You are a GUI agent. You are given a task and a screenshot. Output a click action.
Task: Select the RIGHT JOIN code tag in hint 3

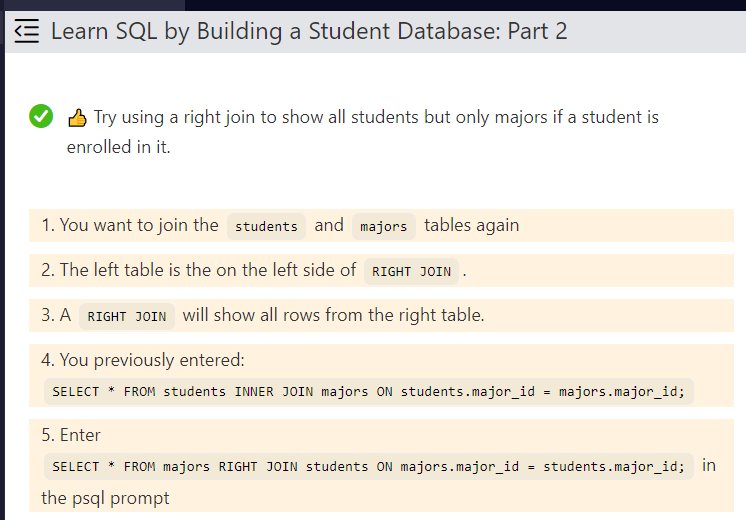(x=127, y=316)
